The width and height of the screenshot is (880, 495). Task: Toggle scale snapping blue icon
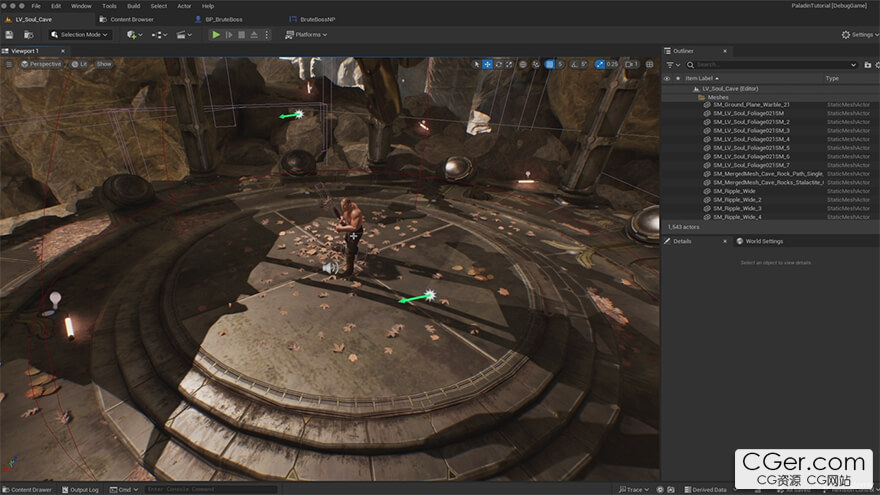(x=600, y=65)
